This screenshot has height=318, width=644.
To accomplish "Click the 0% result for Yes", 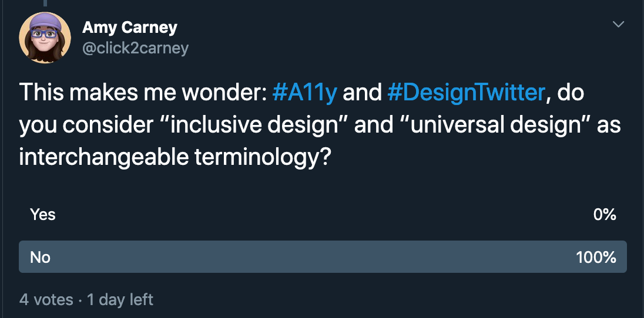I will 605,214.
